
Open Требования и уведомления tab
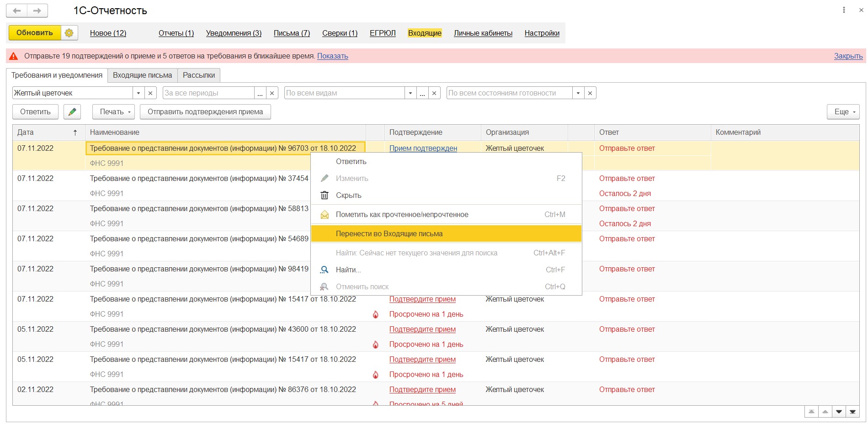tap(57, 75)
